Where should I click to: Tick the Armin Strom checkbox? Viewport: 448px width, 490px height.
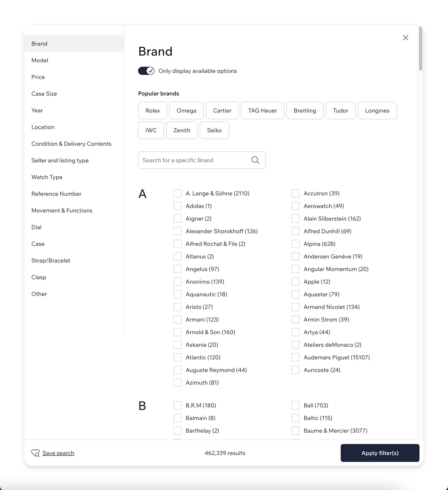pos(295,319)
